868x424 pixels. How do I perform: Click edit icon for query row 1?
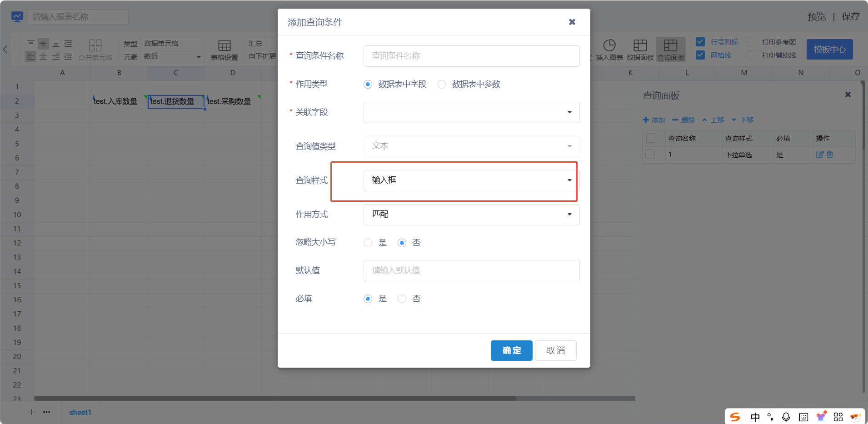[x=819, y=155]
